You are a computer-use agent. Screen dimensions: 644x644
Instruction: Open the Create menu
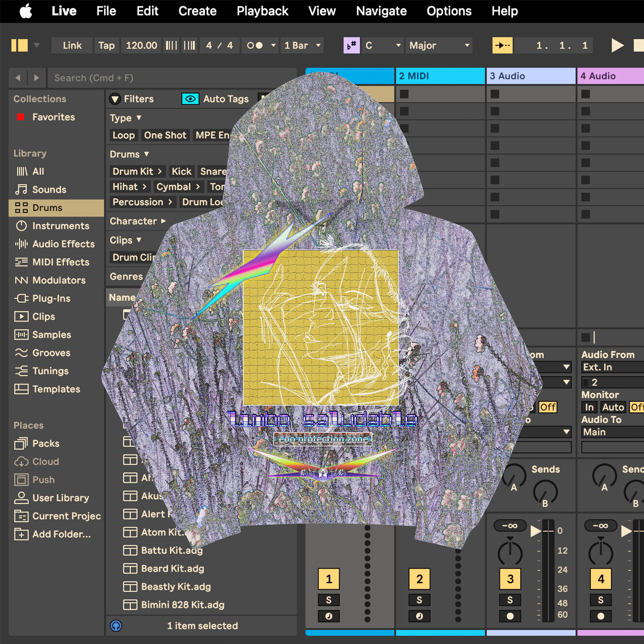(x=197, y=11)
